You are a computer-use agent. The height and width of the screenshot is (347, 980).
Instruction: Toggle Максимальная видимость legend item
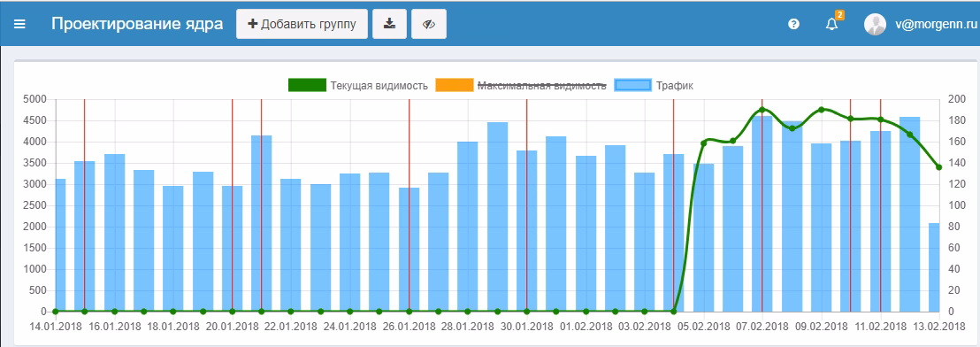click(x=521, y=86)
